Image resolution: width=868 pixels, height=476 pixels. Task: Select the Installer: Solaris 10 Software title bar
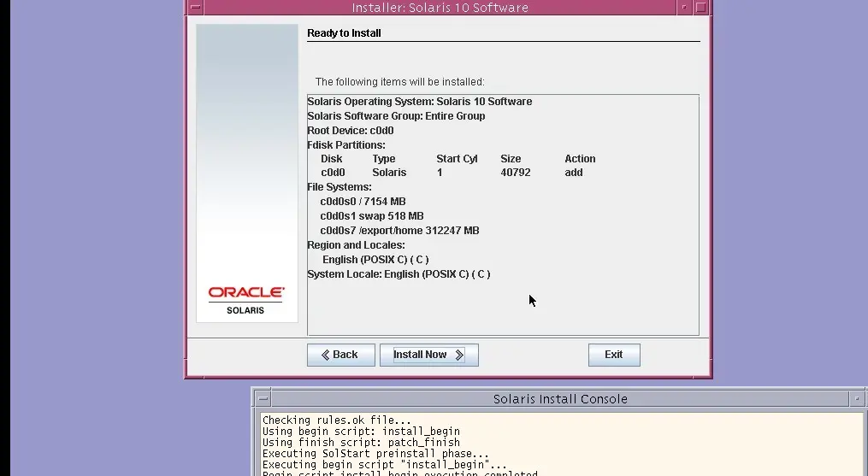(x=440, y=7)
